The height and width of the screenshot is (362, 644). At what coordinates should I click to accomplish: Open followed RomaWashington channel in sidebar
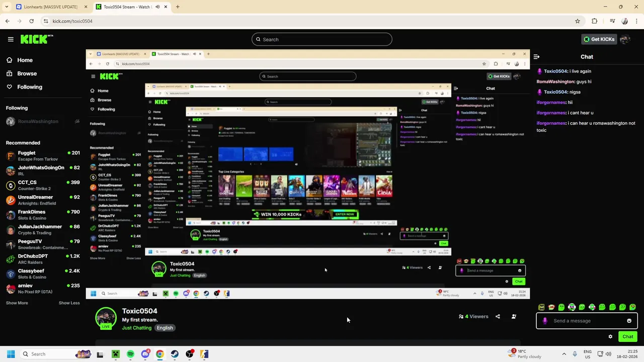point(43,121)
